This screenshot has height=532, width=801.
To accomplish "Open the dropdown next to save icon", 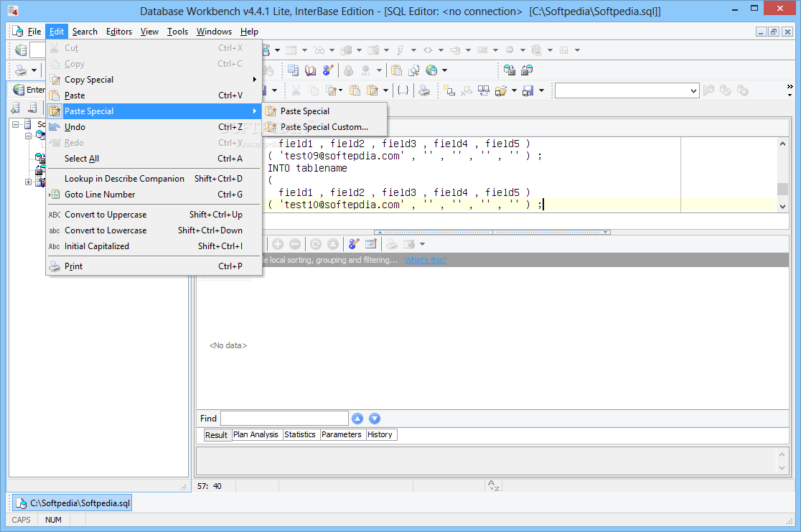I will point(541,91).
